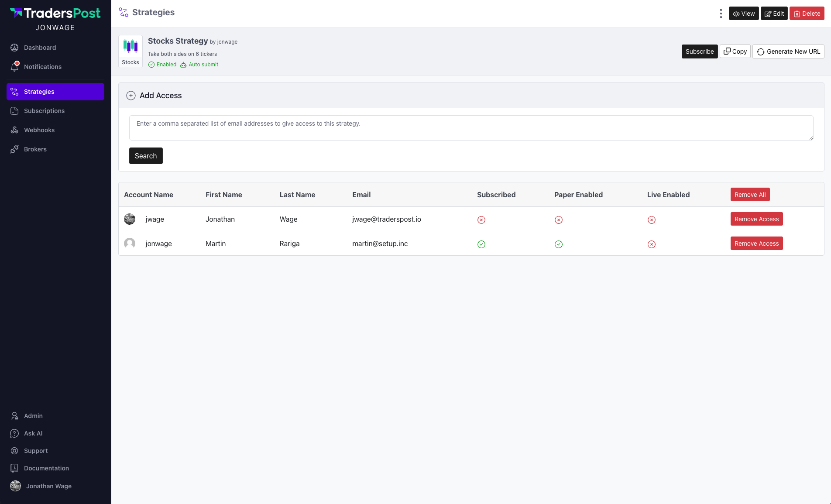Open Notifications in sidebar

point(55,67)
